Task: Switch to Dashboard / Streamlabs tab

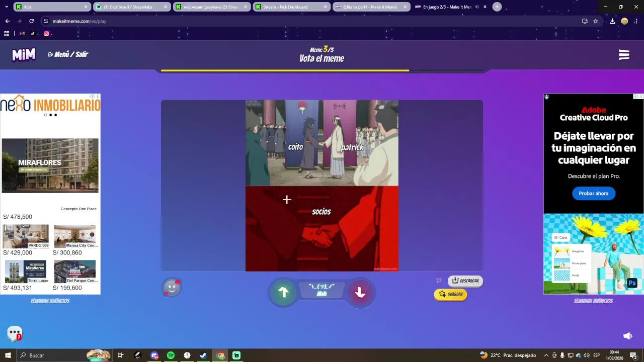Action: click(x=131, y=7)
